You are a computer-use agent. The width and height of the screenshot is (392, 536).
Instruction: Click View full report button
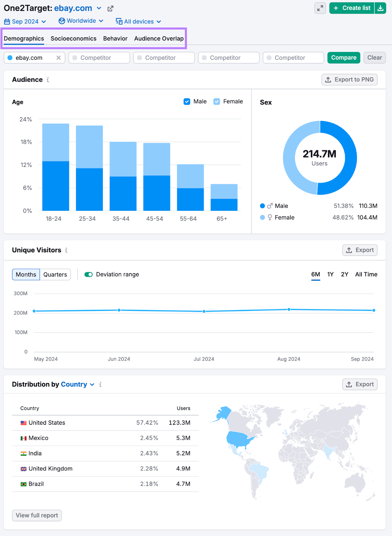37,515
